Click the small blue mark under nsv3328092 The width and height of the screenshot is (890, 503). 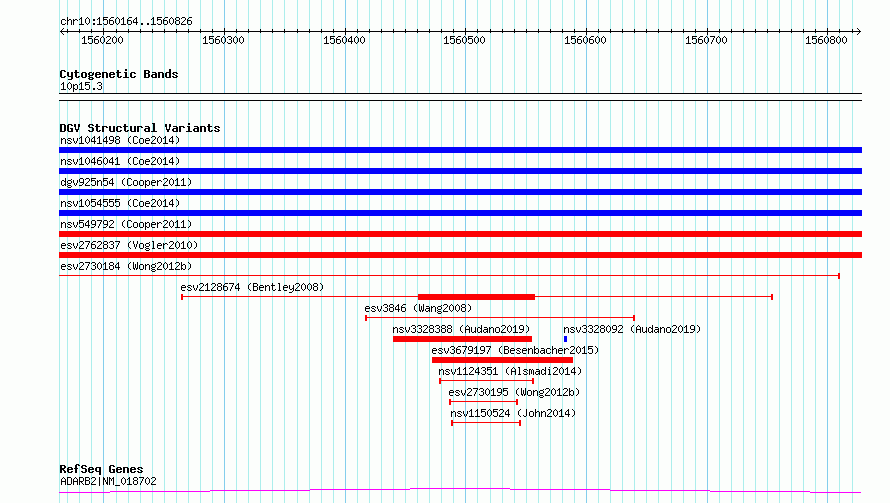[x=565, y=339]
